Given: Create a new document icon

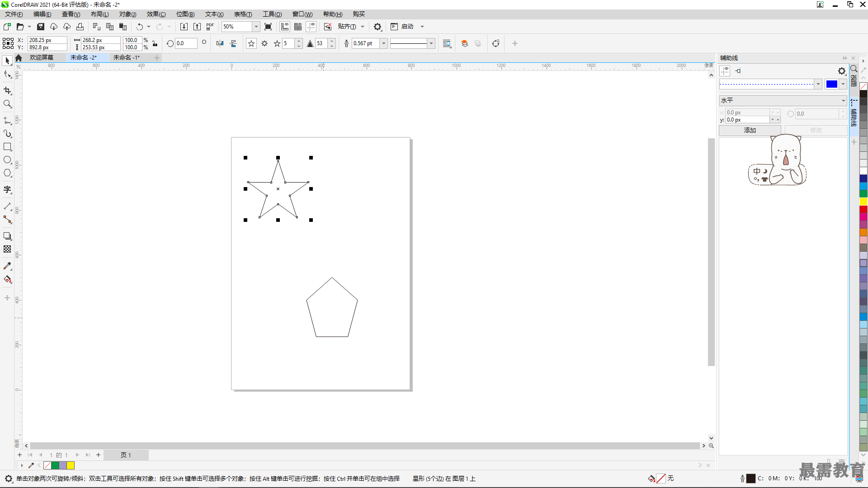Looking at the screenshot, I should click(x=7, y=27).
